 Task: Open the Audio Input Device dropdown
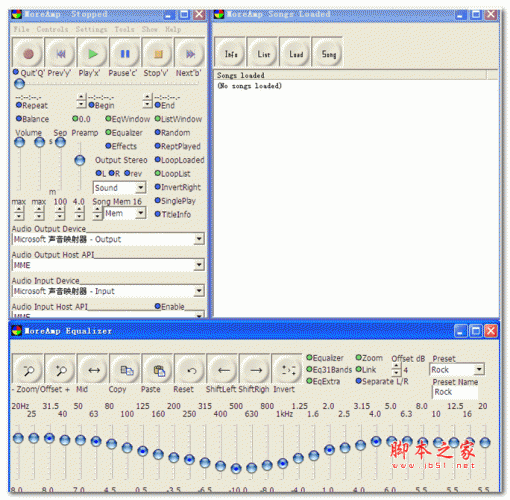tap(199, 291)
